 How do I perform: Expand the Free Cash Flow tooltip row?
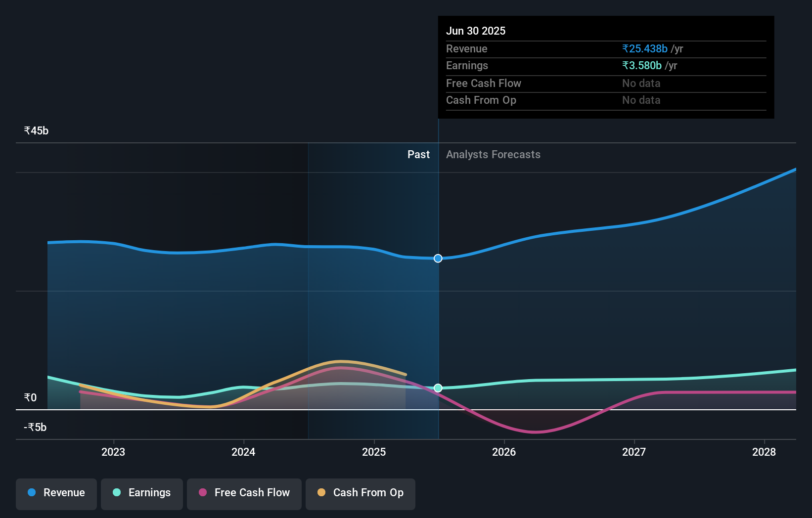point(484,83)
